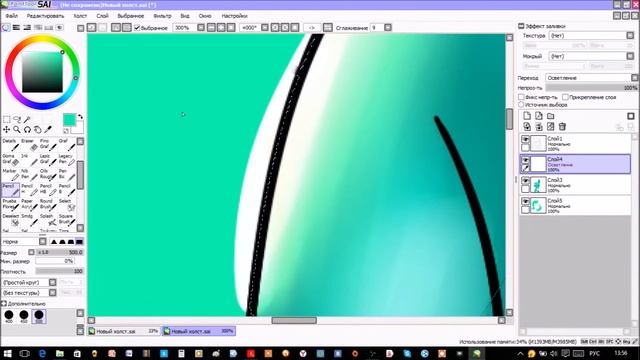Open the Текстура dropdown
Image resolution: width=640 pixels, height=360 pixels.
point(591,36)
